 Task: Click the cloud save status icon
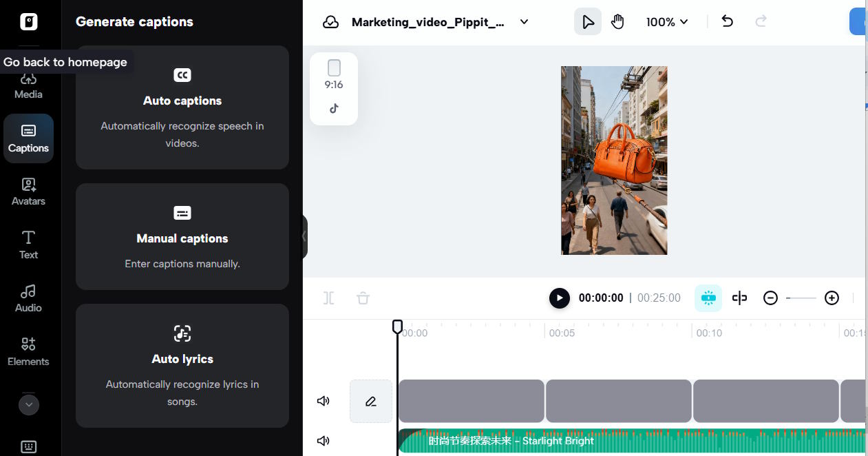[330, 21]
